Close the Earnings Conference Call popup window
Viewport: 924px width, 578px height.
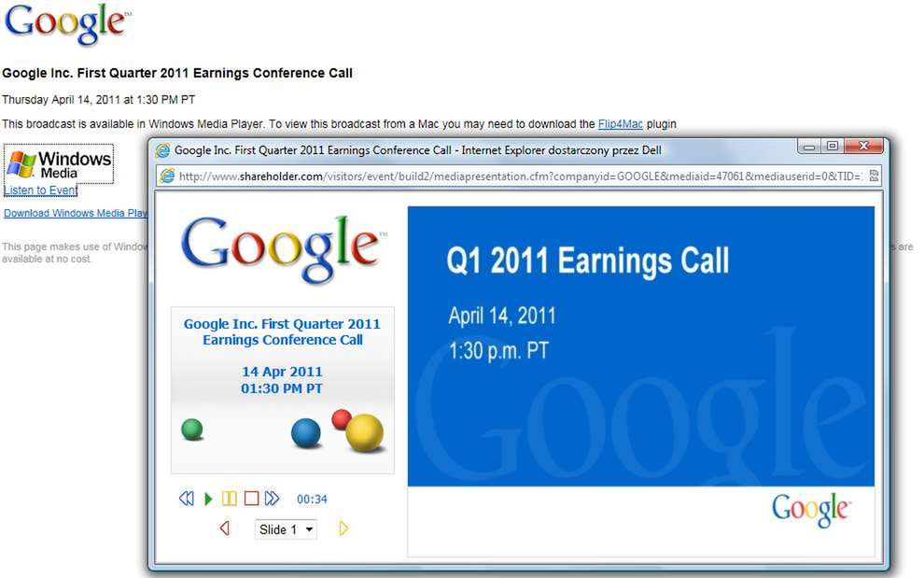[x=864, y=147]
